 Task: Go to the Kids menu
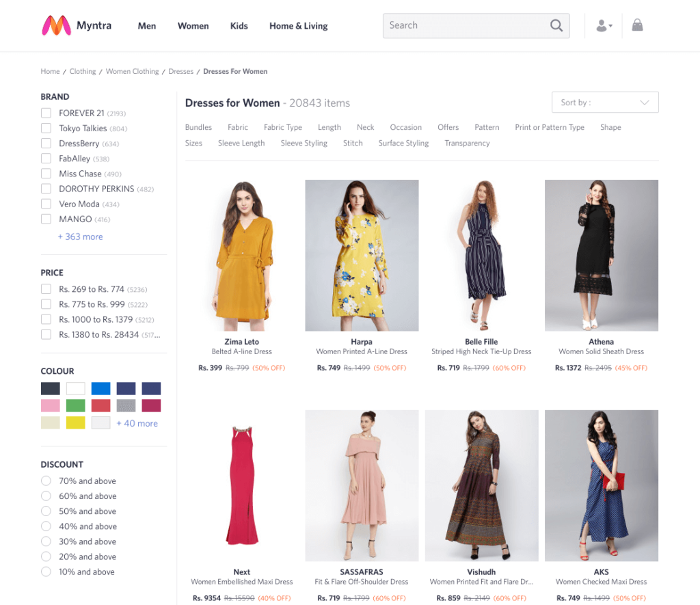click(x=239, y=26)
